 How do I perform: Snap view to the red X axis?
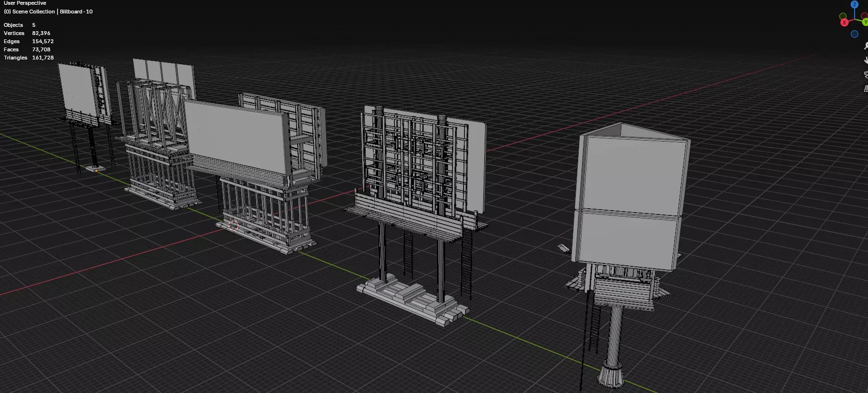click(844, 23)
